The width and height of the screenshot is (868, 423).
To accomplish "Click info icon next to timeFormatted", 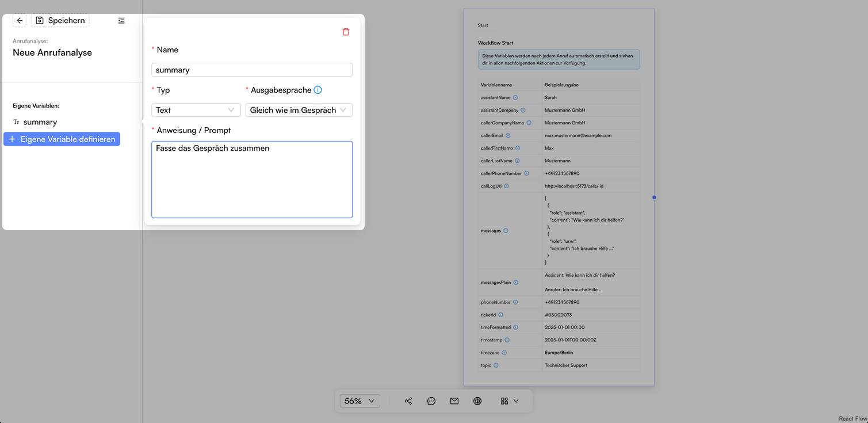I will coord(515,327).
